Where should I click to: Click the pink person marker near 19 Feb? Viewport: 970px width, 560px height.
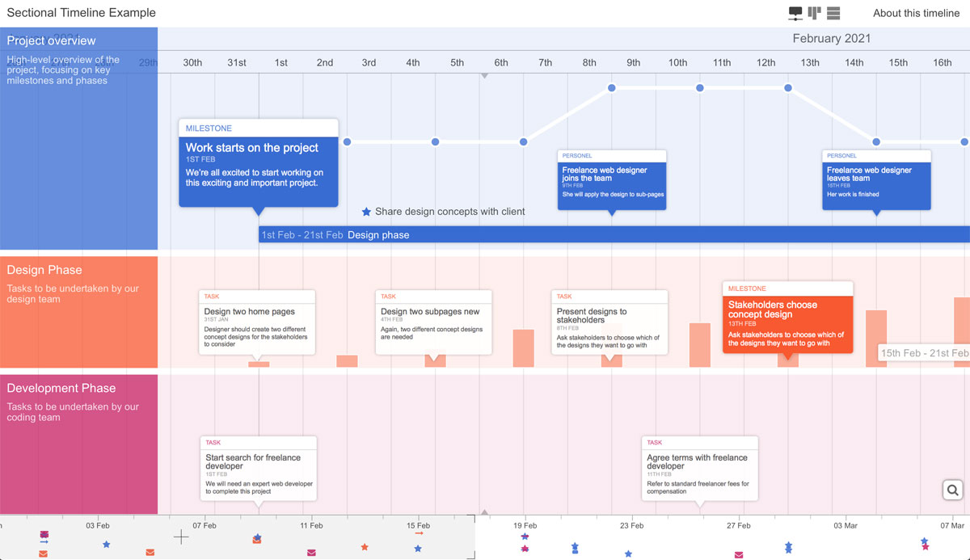(525, 547)
